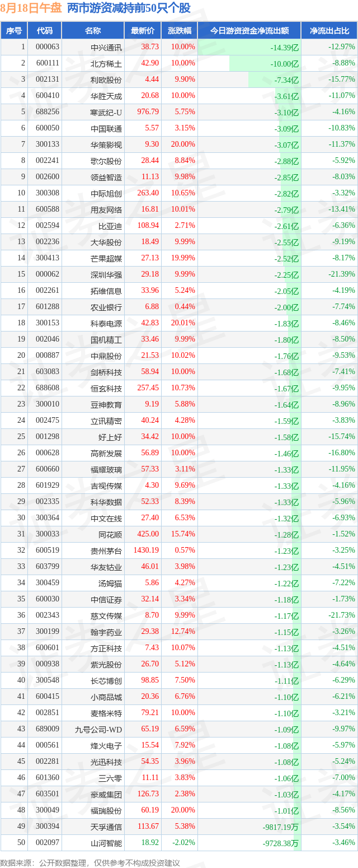The image size is (358, 868).
Task: Select stock name 科华数据
Action: tap(106, 502)
